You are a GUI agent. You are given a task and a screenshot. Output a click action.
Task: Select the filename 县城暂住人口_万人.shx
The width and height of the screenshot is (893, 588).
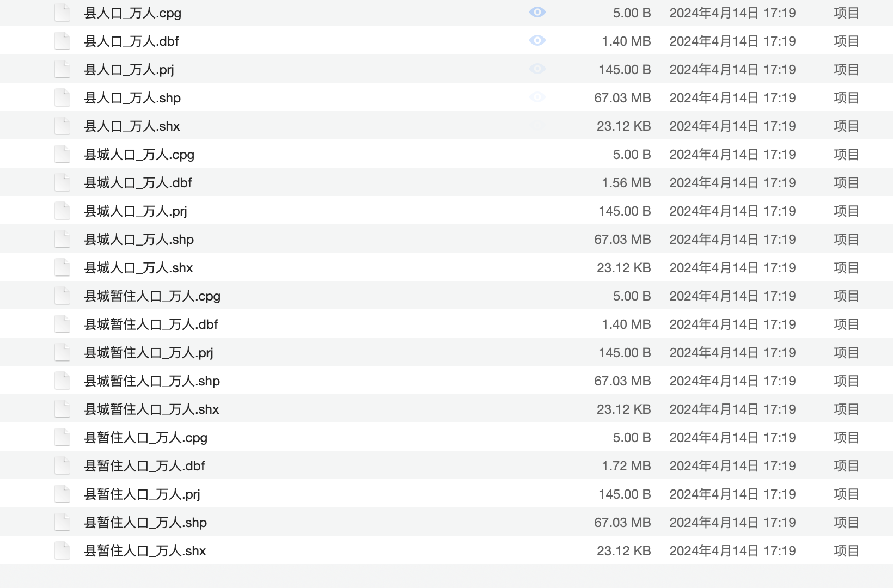[x=152, y=409]
